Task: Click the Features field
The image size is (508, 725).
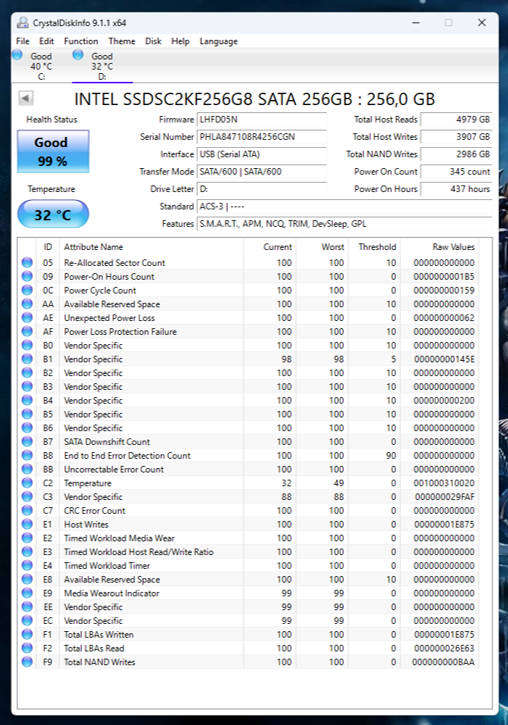Action: coord(344,224)
